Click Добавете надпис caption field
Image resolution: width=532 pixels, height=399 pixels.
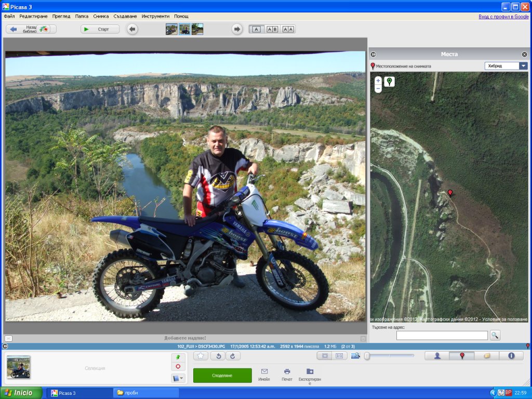185,338
